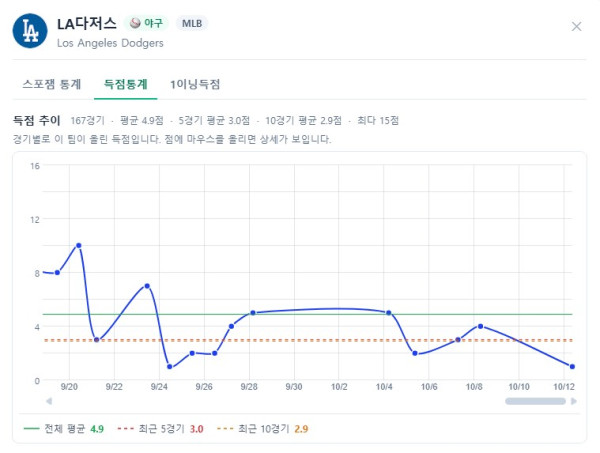Click the horizontal chart scrollbar thumb

[x=535, y=401]
